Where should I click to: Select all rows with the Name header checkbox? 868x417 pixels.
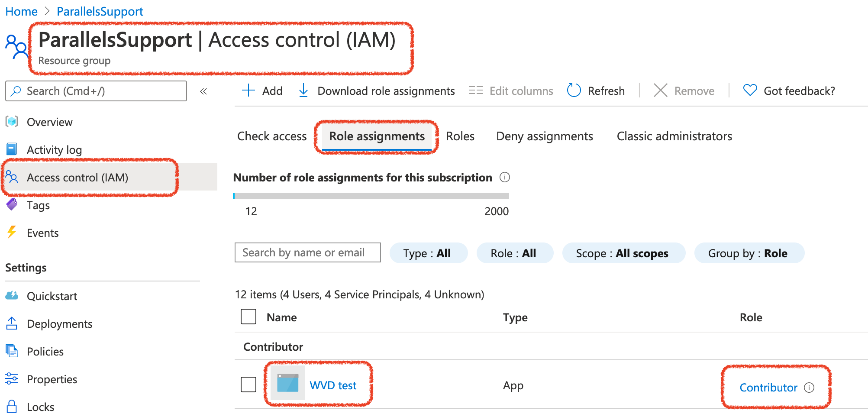[x=248, y=317]
